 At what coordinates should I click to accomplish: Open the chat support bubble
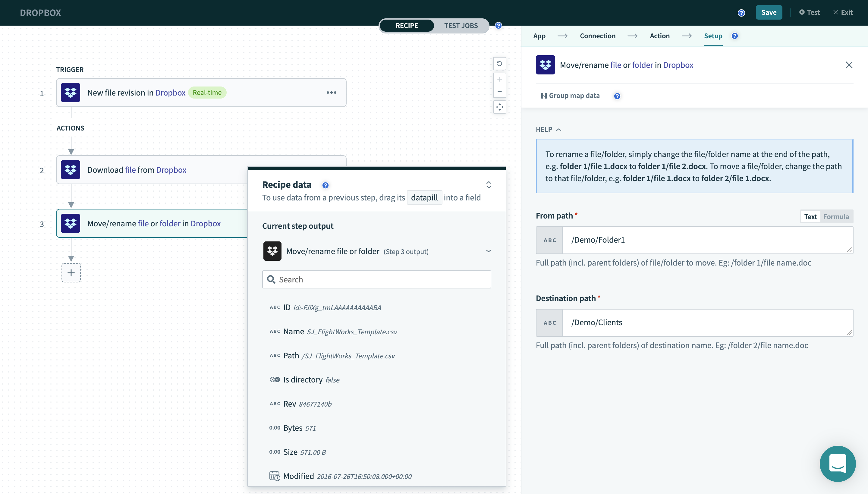click(837, 464)
